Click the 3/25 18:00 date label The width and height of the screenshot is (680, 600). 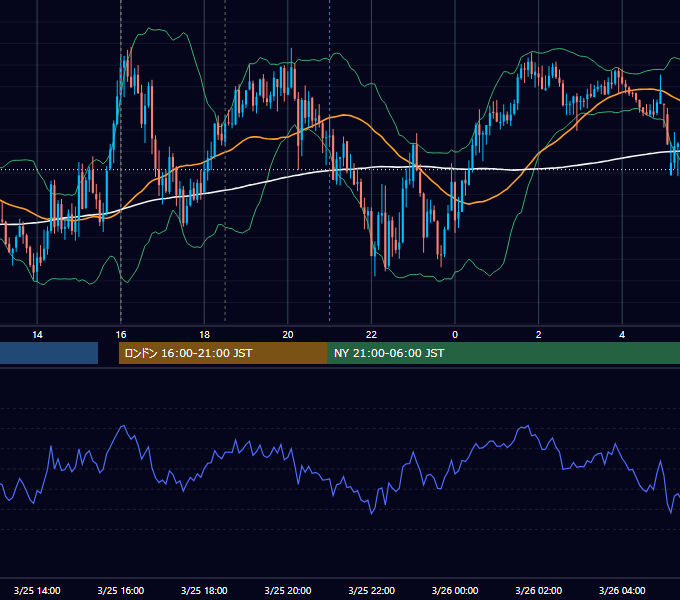[204, 590]
